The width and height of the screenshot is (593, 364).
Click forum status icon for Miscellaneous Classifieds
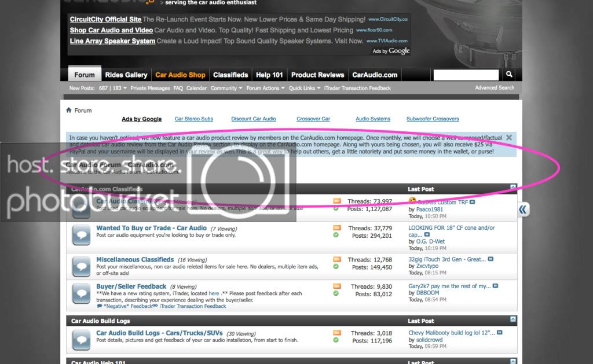coord(81,266)
